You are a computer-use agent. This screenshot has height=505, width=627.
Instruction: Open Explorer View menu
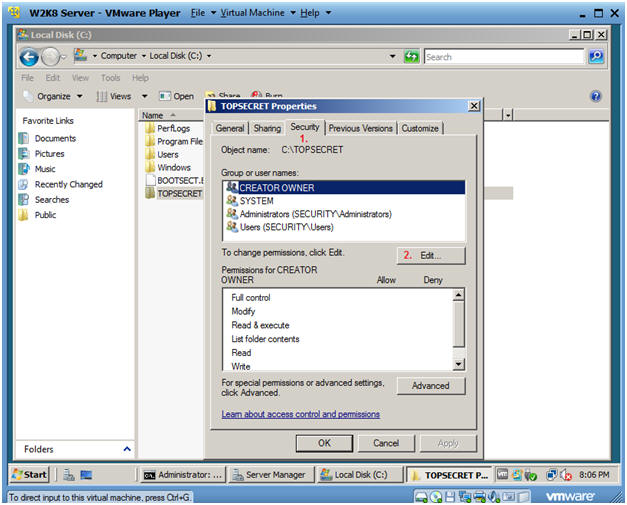(x=80, y=78)
